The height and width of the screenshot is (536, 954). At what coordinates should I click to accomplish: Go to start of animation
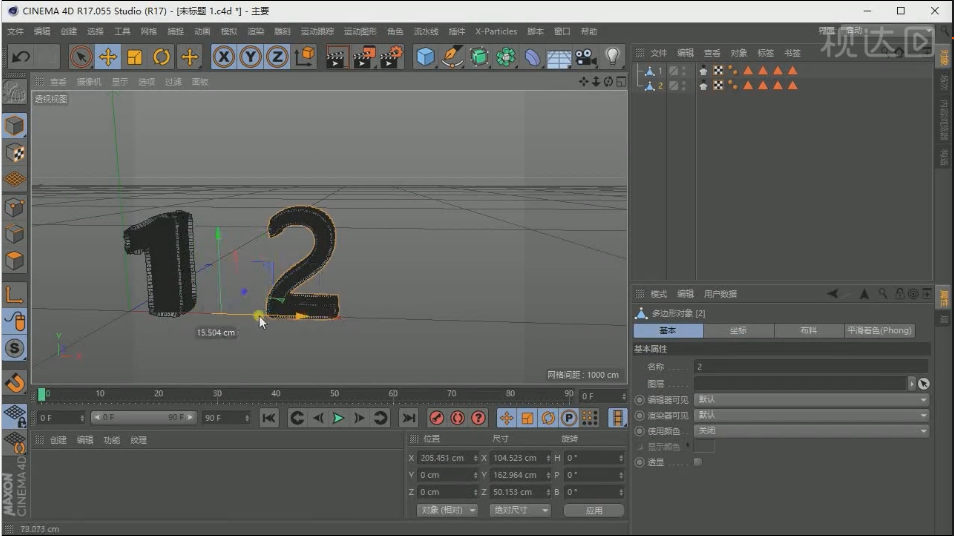[269, 418]
